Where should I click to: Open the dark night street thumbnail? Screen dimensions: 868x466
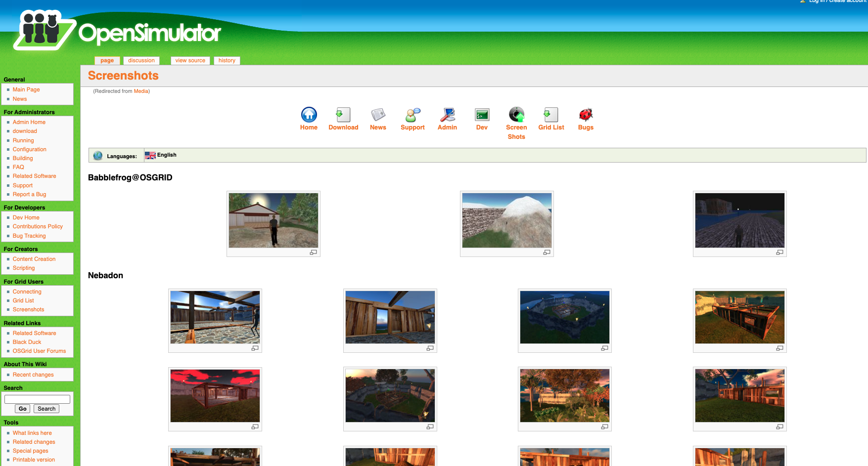tap(740, 220)
